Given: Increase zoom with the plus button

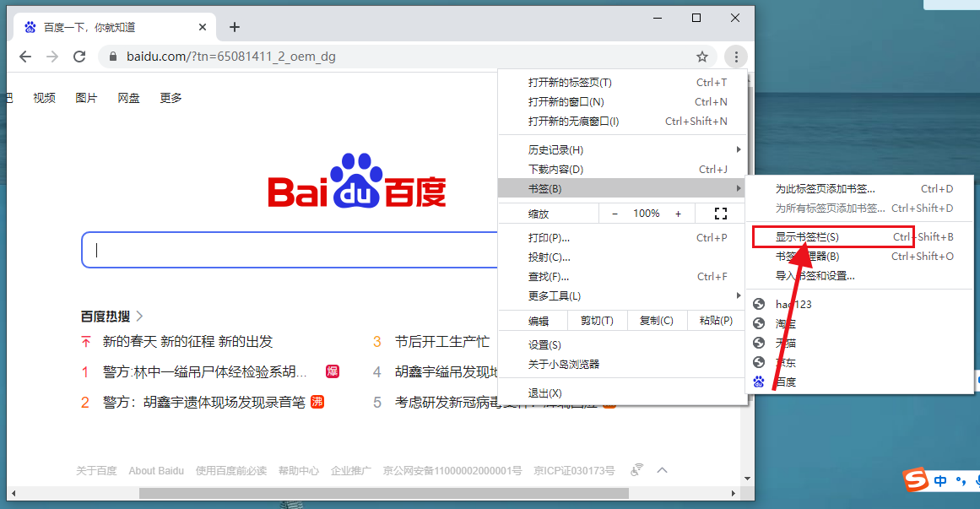Looking at the screenshot, I should coord(678,214).
